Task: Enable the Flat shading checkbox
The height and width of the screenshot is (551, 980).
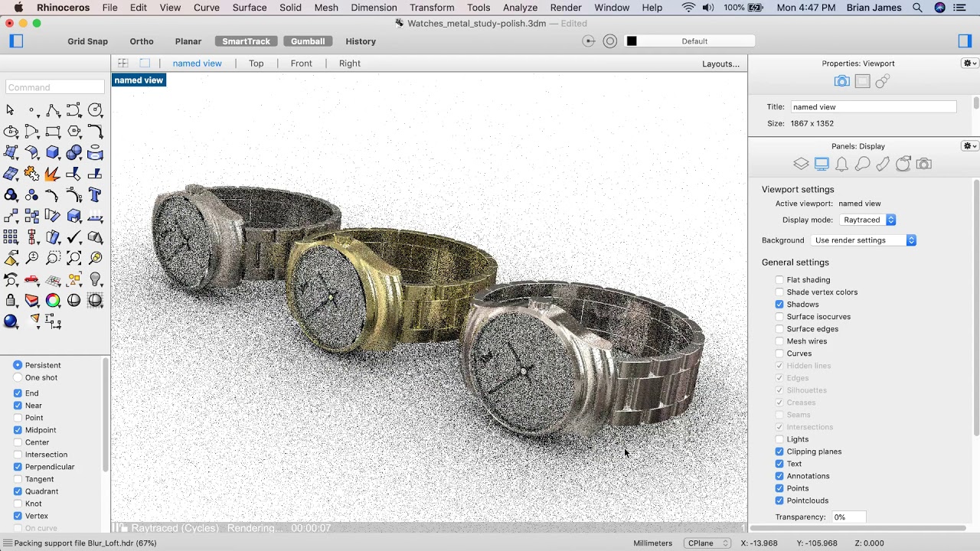Action: [x=779, y=280]
